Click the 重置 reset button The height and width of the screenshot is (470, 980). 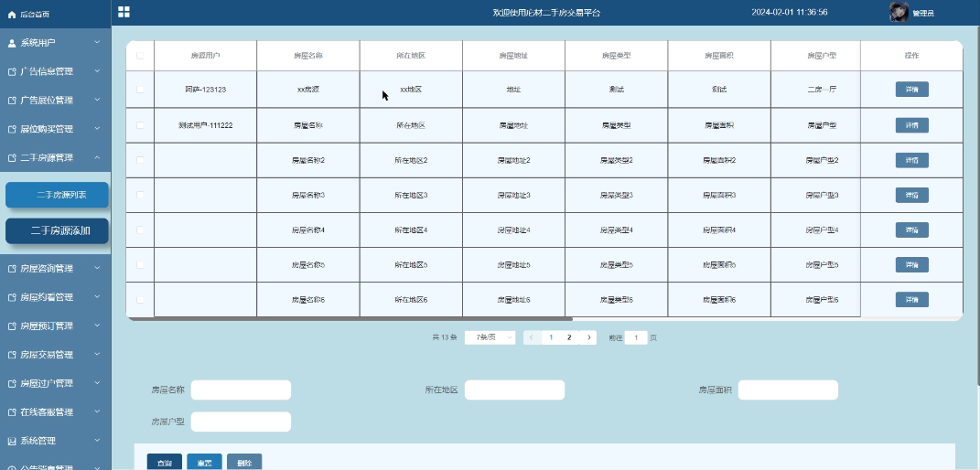204,463
